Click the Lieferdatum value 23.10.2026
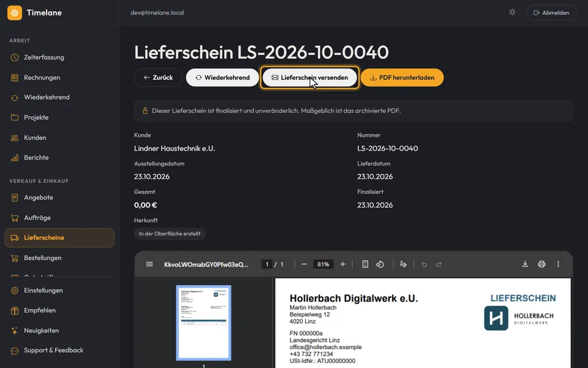 tap(375, 177)
